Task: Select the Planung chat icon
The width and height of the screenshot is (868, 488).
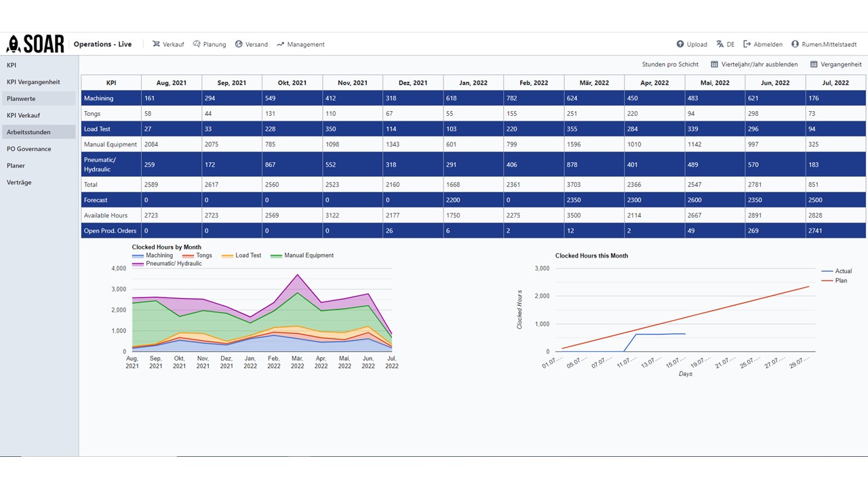Action: 197,44
